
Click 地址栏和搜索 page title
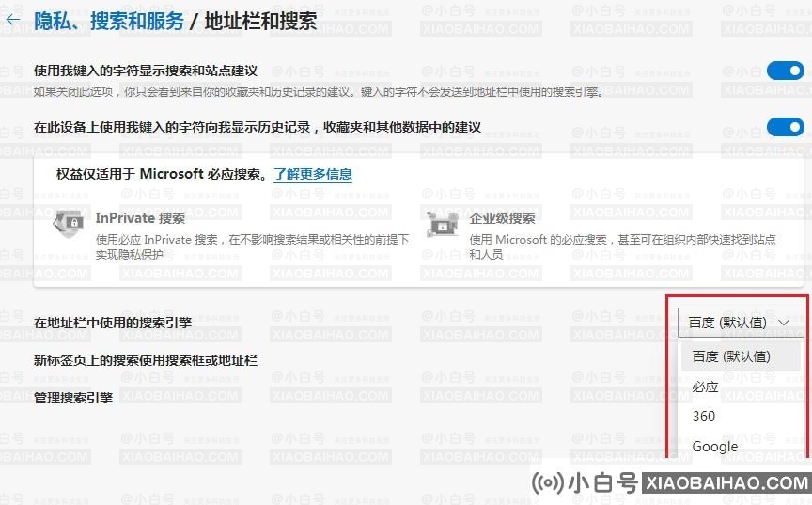point(260,21)
